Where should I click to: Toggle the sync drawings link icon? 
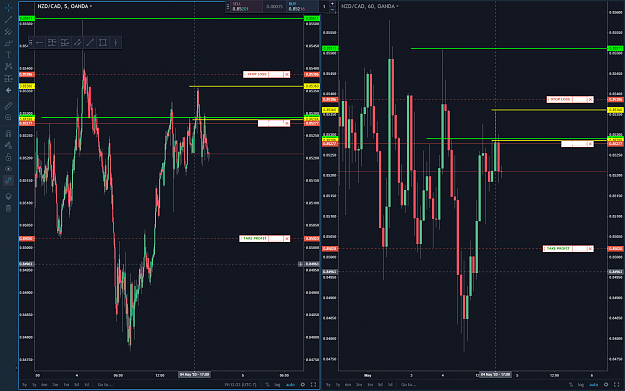[8, 181]
